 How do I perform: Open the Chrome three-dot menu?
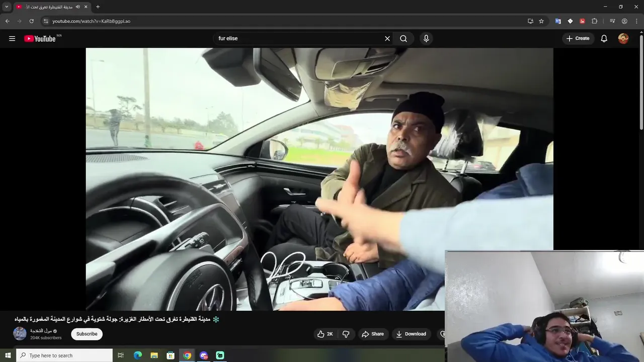point(636,21)
